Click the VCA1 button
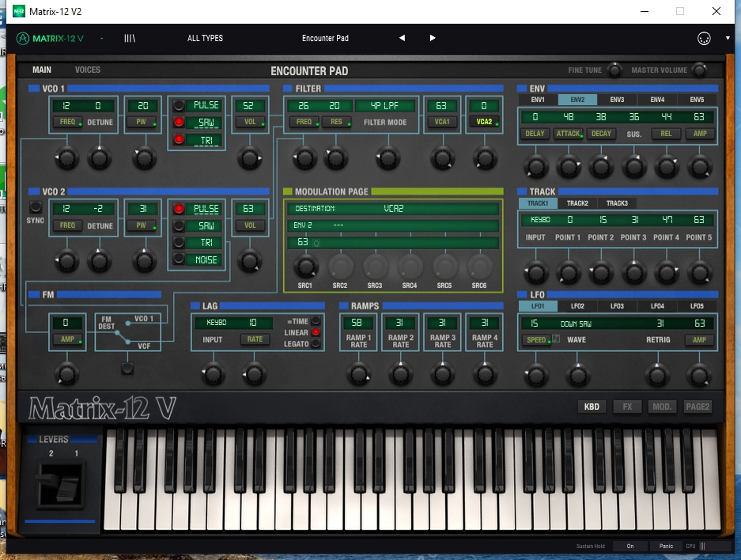Screen dimensions: 741x560 [442, 122]
